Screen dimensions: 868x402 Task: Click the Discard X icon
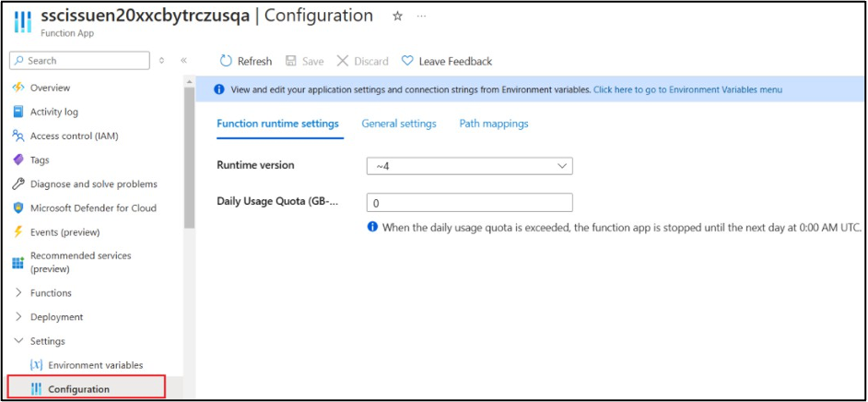pyautogui.click(x=343, y=61)
